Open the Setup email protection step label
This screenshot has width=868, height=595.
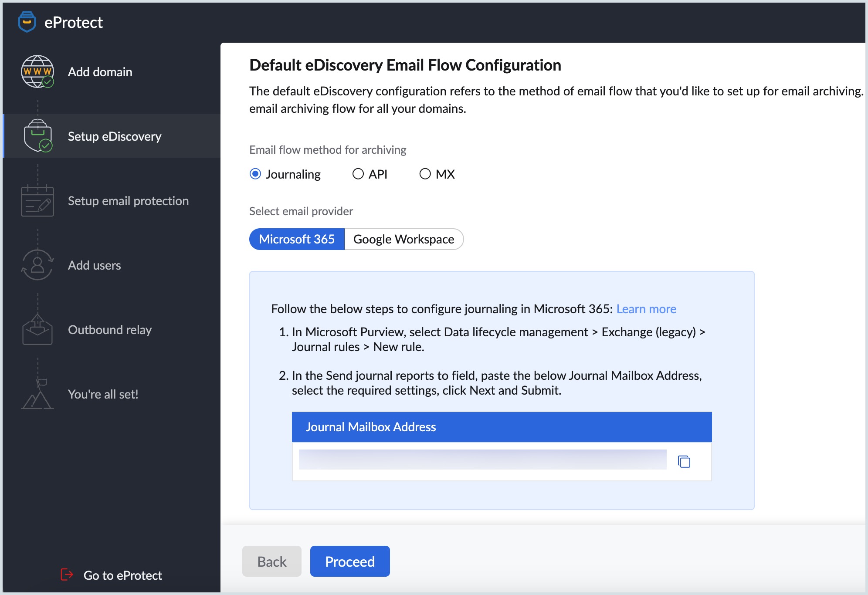128,201
